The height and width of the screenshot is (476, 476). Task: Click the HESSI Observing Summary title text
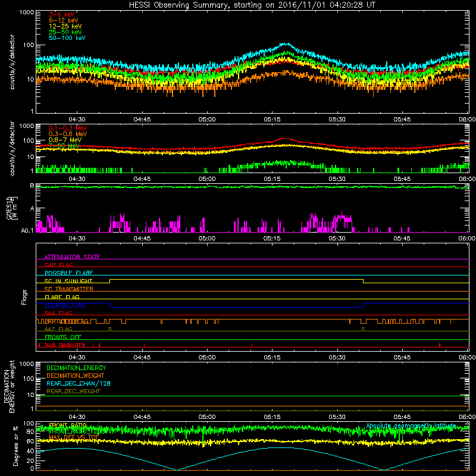click(x=252, y=5)
